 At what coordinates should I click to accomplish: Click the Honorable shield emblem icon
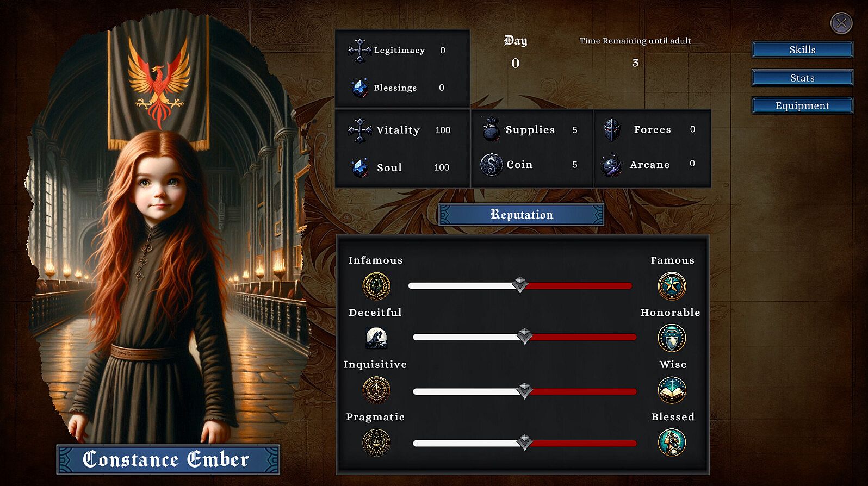pyautogui.click(x=672, y=338)
